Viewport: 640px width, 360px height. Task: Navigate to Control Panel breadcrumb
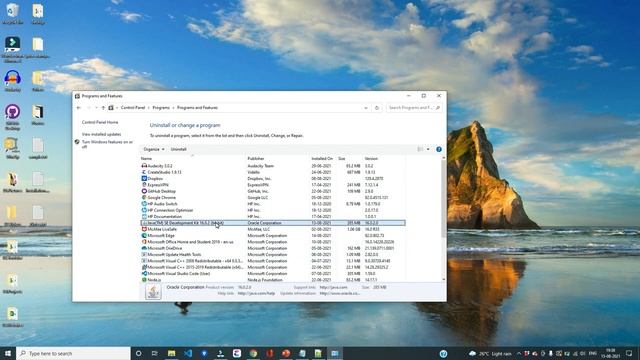(x=133, y=108)
